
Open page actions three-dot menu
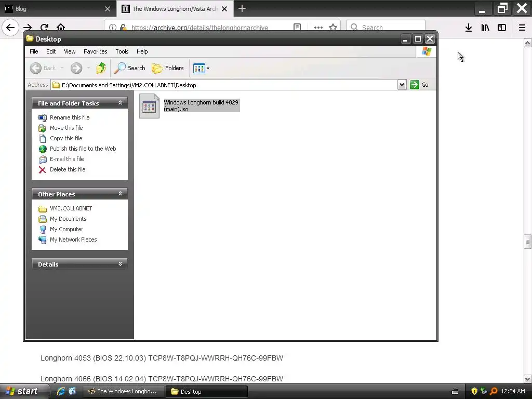coord(318,28)
